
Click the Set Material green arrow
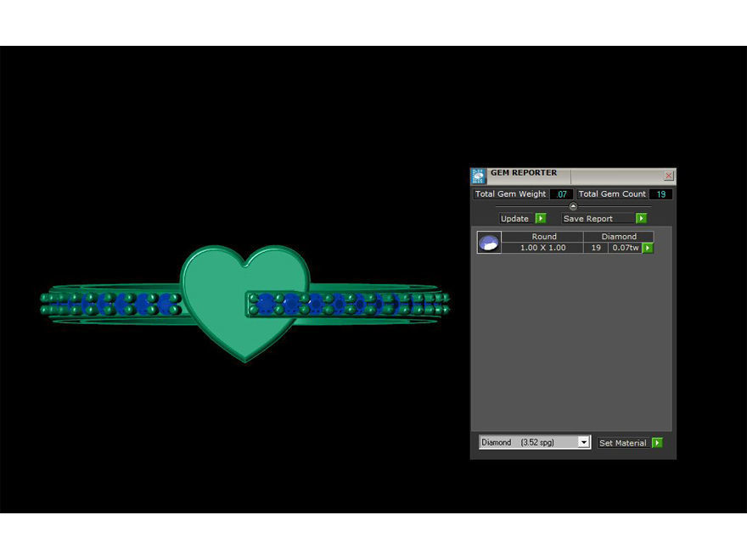pyautogui.click(x=657, y=443)
